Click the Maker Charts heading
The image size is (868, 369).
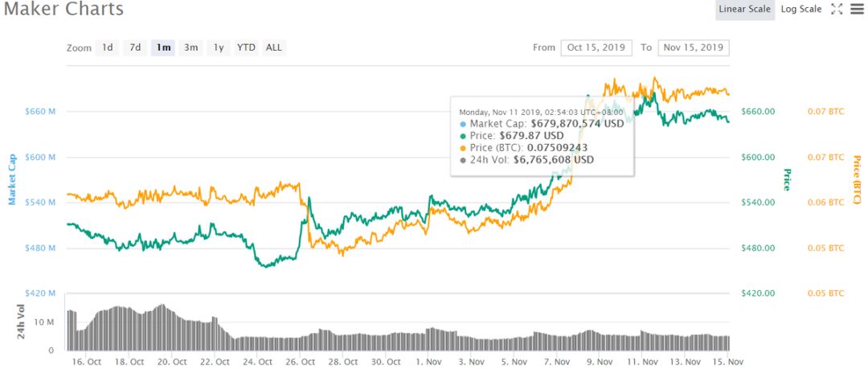pyautogui.click(x=63, y=9)
